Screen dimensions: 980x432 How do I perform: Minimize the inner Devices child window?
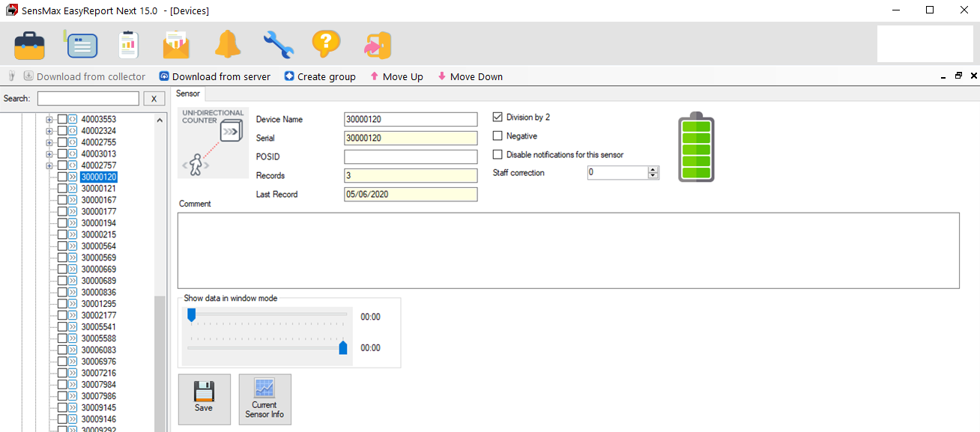click(x=943, y=76)
